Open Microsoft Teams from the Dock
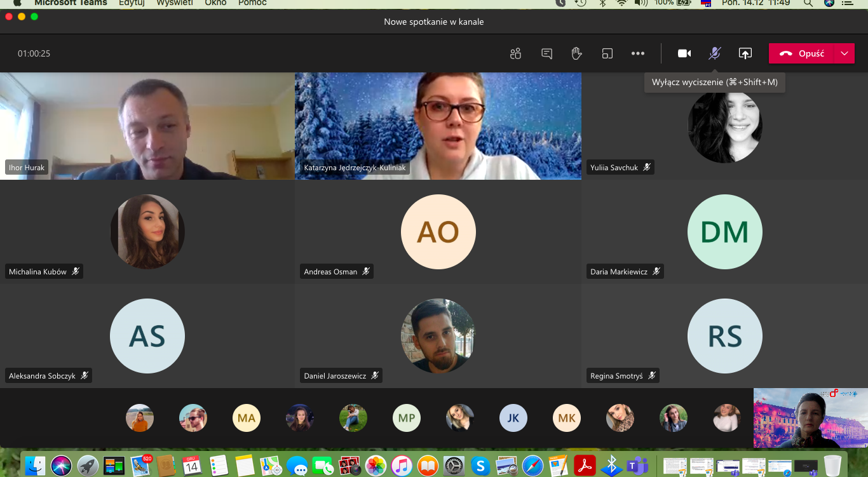Image resolution: width=868 pixels, height=477 pixels. click(x=637, y=466)
